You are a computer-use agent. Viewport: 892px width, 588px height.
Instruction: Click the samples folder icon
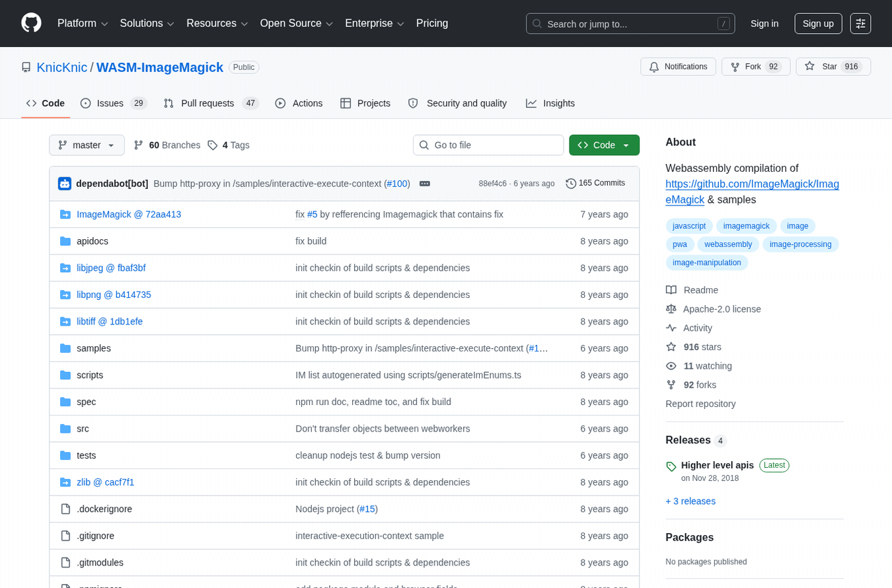pyautogui.click(x=65, y=348)
